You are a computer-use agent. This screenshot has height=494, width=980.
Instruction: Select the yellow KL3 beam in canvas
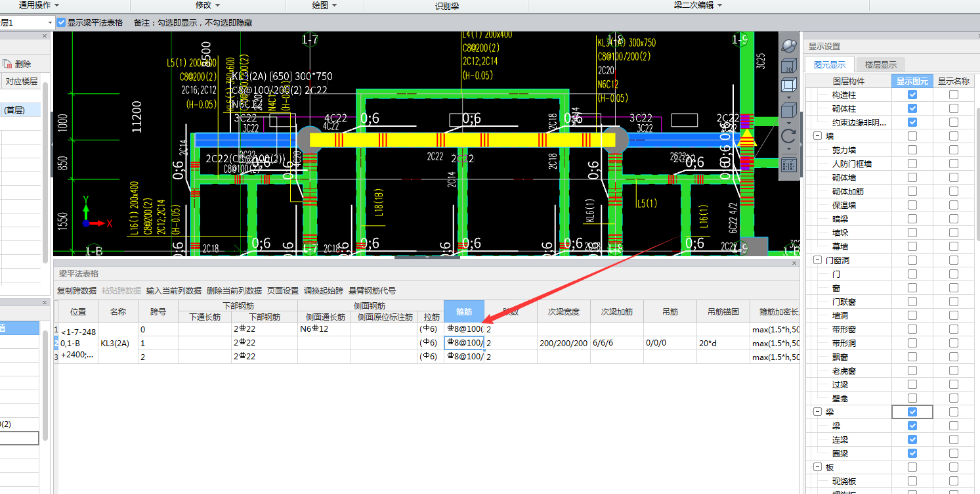(462, 140)
